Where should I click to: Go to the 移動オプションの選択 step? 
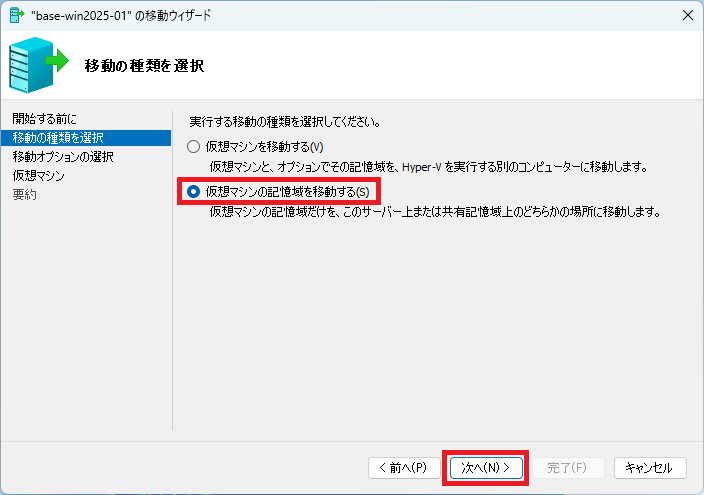[x=63, y=157]
